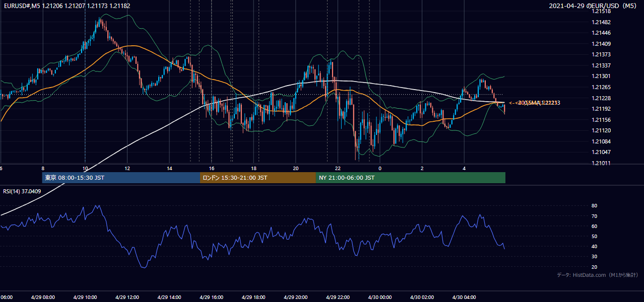
Task: Click the 4/30 00:00 bottom time label
Action: 380,297
